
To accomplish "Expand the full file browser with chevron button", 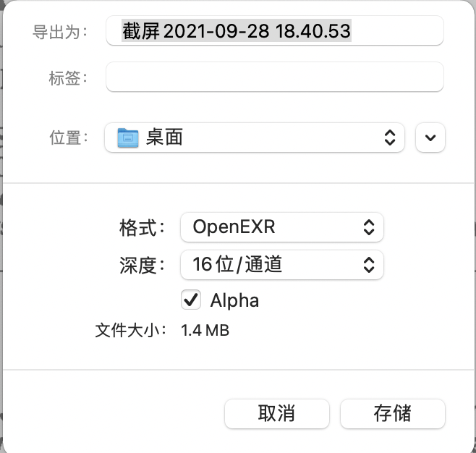I will 430,137.
